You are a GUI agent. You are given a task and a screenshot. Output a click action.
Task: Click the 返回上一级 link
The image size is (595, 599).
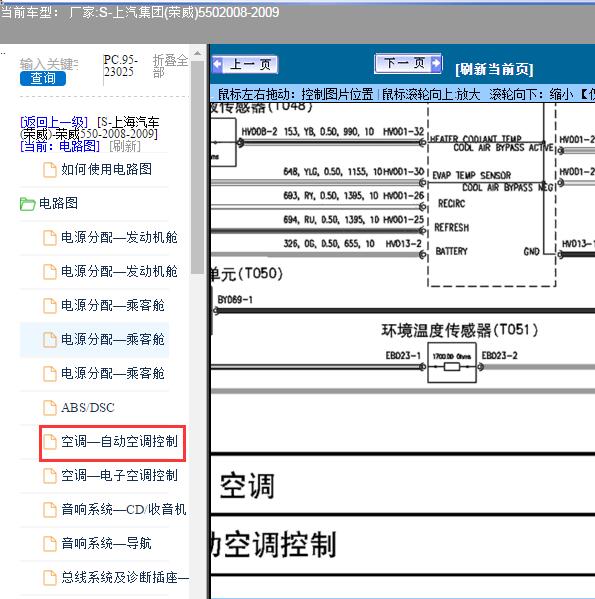click(54, 123)
